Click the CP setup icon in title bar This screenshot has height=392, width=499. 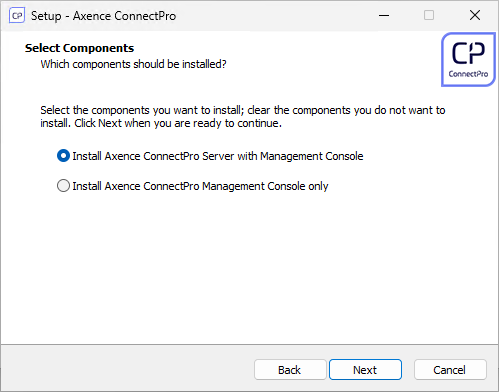(x=17, y=16)
